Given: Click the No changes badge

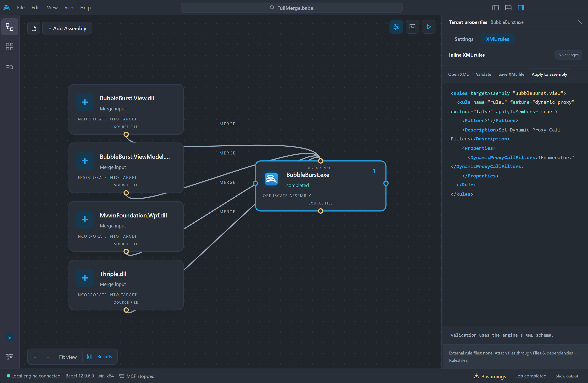Looking at the screenshot, I should (x=568, y=55).
